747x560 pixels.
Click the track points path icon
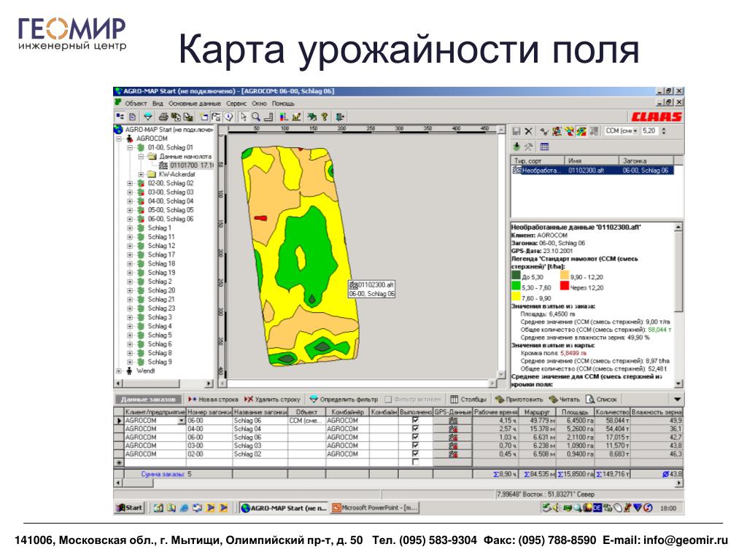(x=544, y=131)
